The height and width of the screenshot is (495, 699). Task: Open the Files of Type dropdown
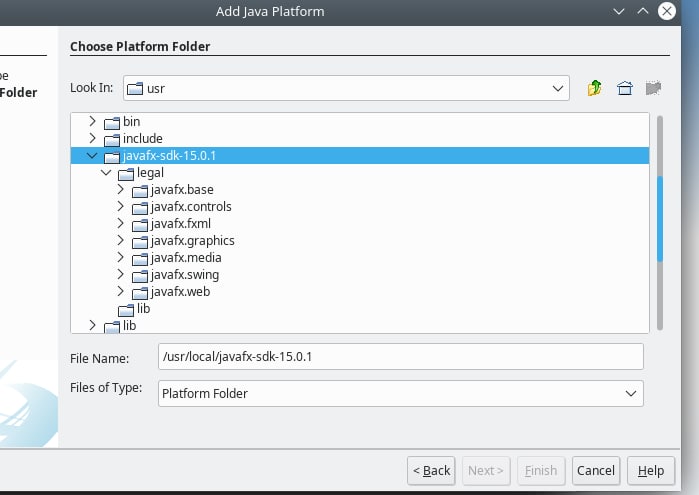pos(400,393)
